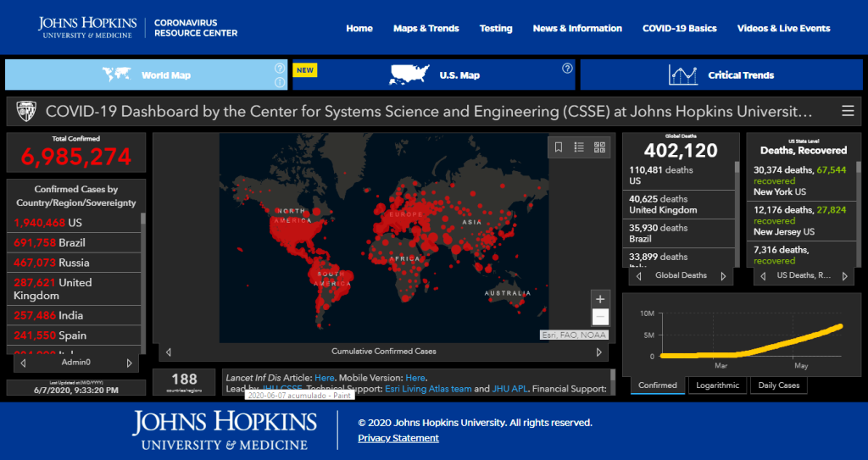Image resolution: width=868 pixels, height=460 pixels.
Task: Go to previous page left of Admin0
Action: click(23, 363)
